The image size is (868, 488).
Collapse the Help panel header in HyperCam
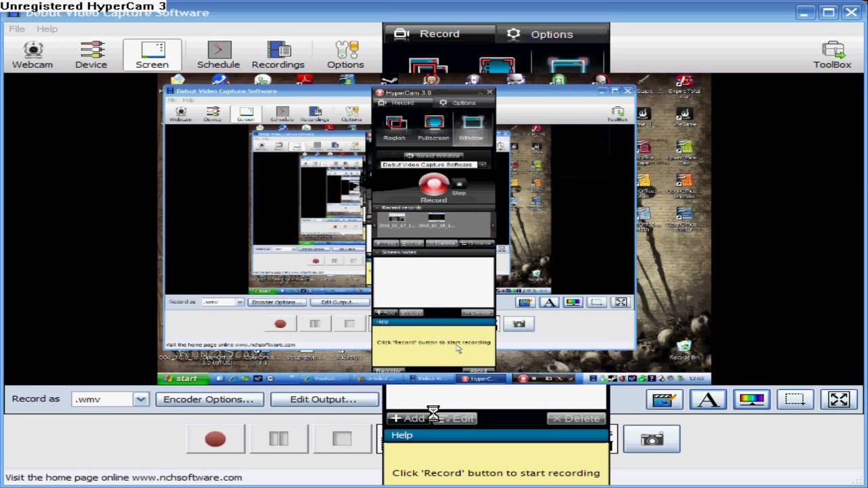coord(434,321)
